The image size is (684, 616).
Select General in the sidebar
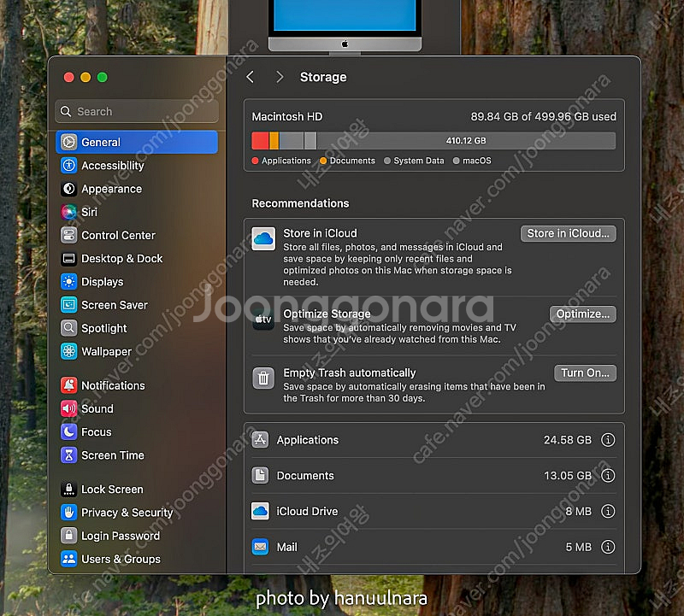point(137,142)
